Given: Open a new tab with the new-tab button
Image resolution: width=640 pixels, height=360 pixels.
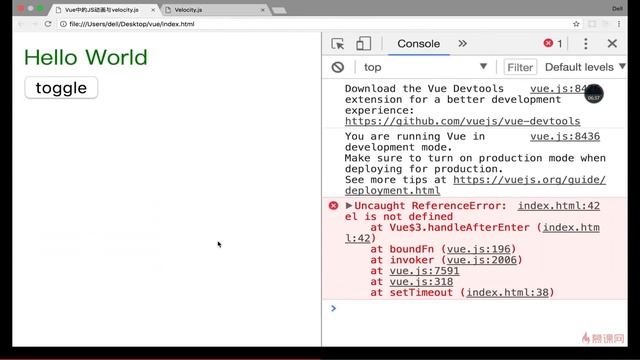Looking at the screenshot, I should pos(279,10).
